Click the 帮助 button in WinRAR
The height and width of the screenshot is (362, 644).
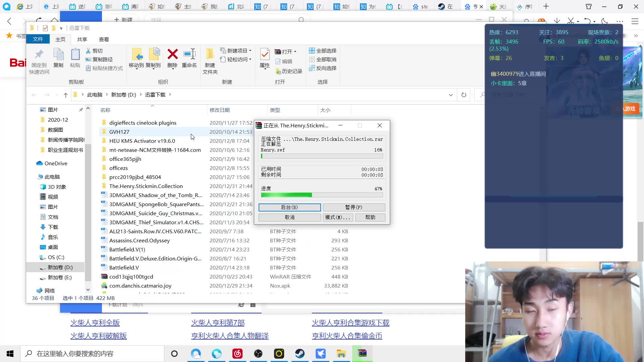coord(370,218)
